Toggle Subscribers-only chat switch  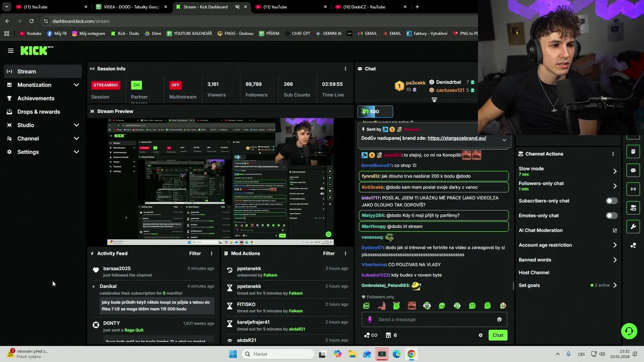pos(611,201)
